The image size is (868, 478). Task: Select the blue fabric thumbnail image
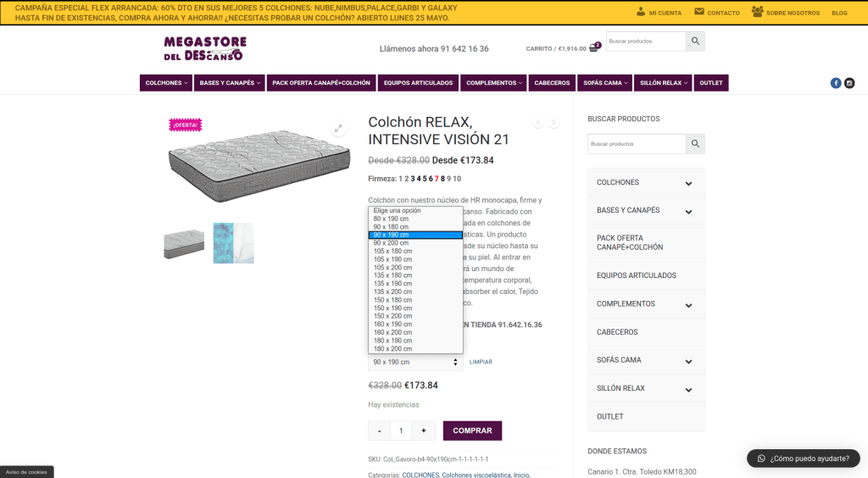(234, 243)
